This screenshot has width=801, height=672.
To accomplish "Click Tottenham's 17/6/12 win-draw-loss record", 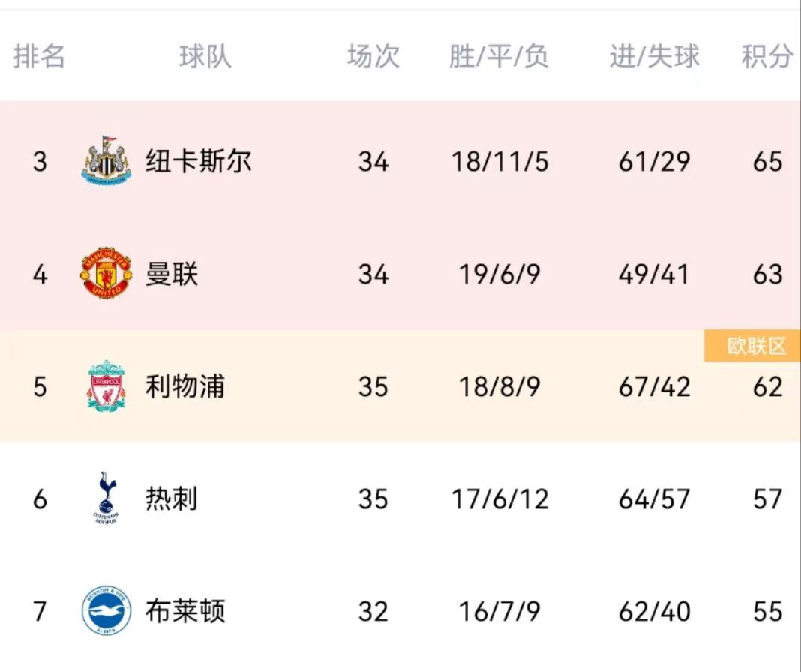I will point(500,499).
